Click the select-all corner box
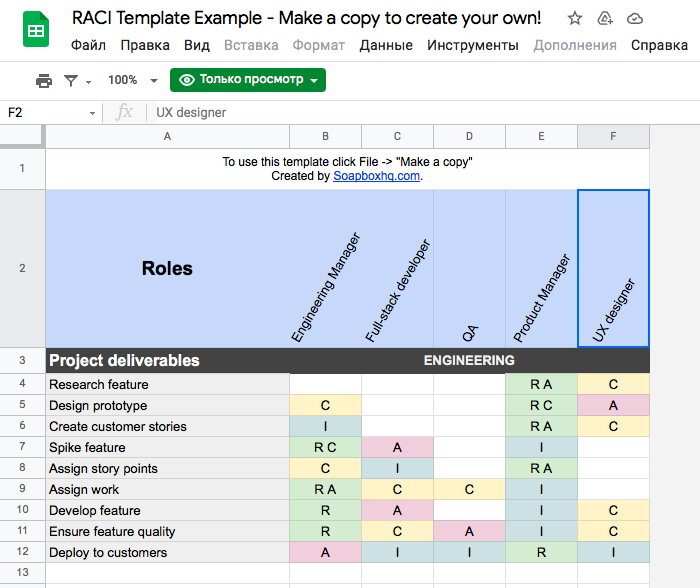 click(21, 136)
